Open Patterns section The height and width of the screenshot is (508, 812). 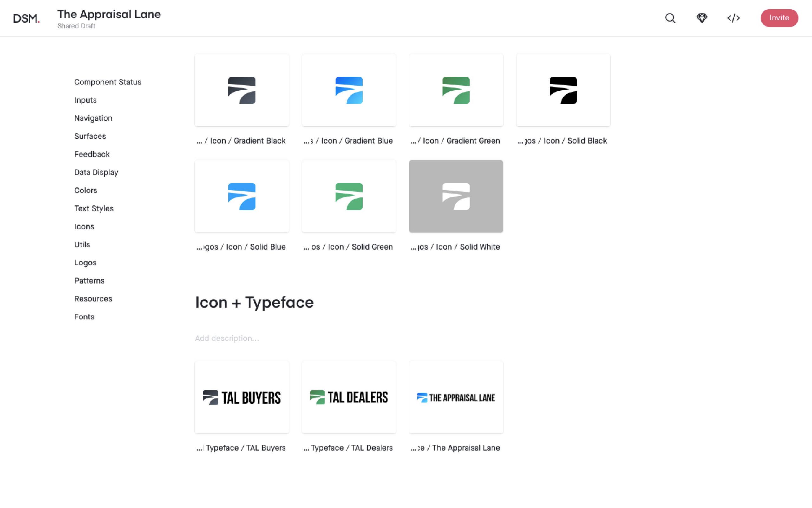[x=89, y=281]
